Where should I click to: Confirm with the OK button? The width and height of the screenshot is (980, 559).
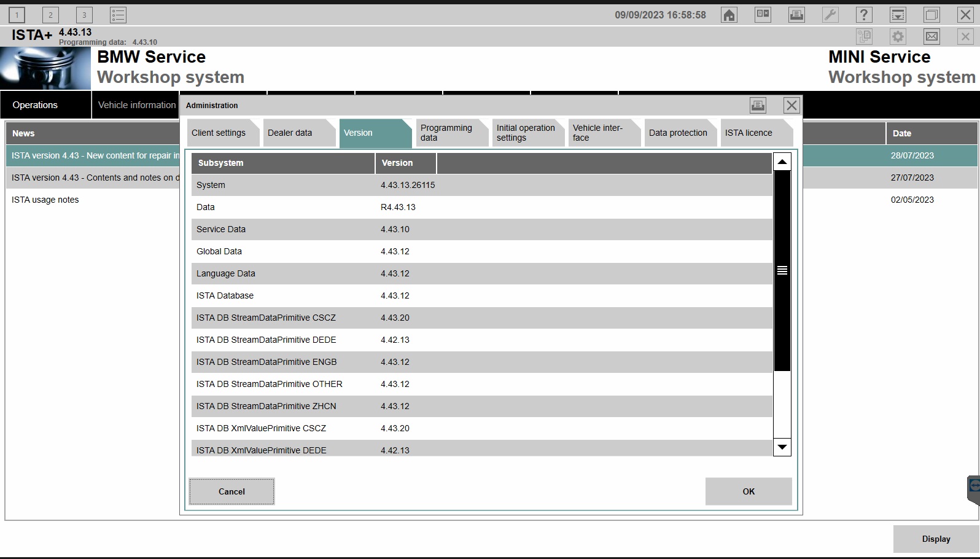tap(749, 491)
